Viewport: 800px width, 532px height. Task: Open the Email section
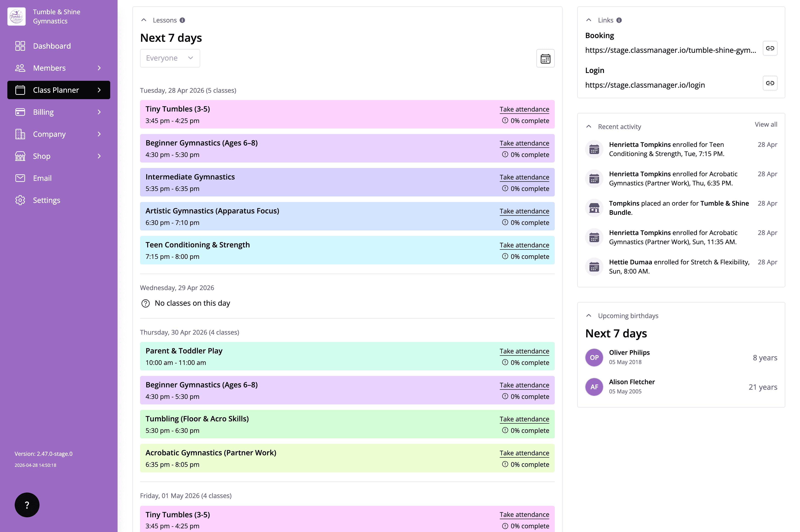pyautogui.click(x=42, y=178)
